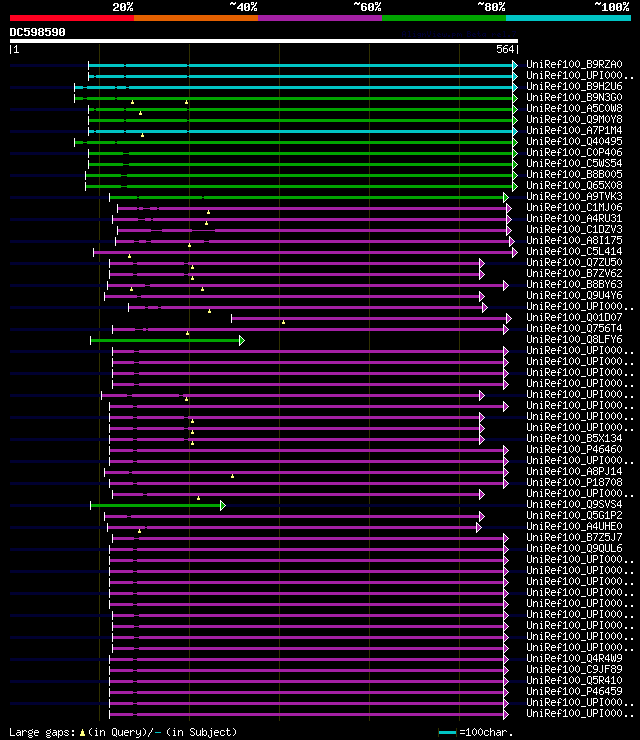Image resolution: width=640 pixels, height=740 pixels.
Task: Click the UniRef100_Q7ZU50 label
Action: pyautogui.click(x=574, y=262)
